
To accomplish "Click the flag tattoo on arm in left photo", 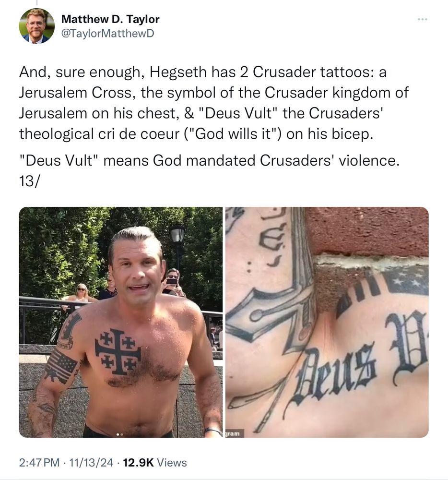I will [x=60, y=365].
